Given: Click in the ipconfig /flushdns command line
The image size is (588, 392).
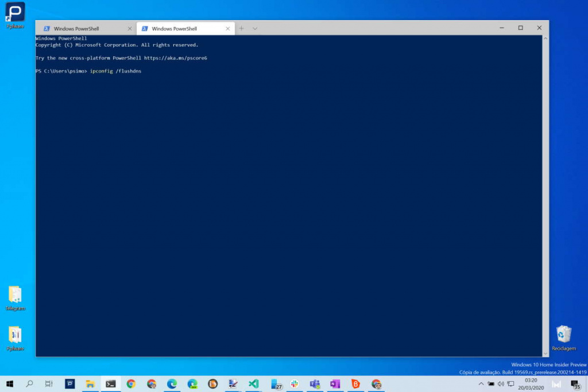Looking at the screenshot, I should coord(115,71).
